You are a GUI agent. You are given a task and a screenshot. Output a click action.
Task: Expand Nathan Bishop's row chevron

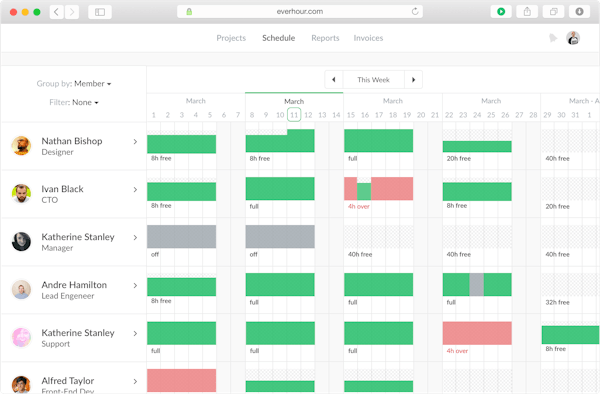135,142
